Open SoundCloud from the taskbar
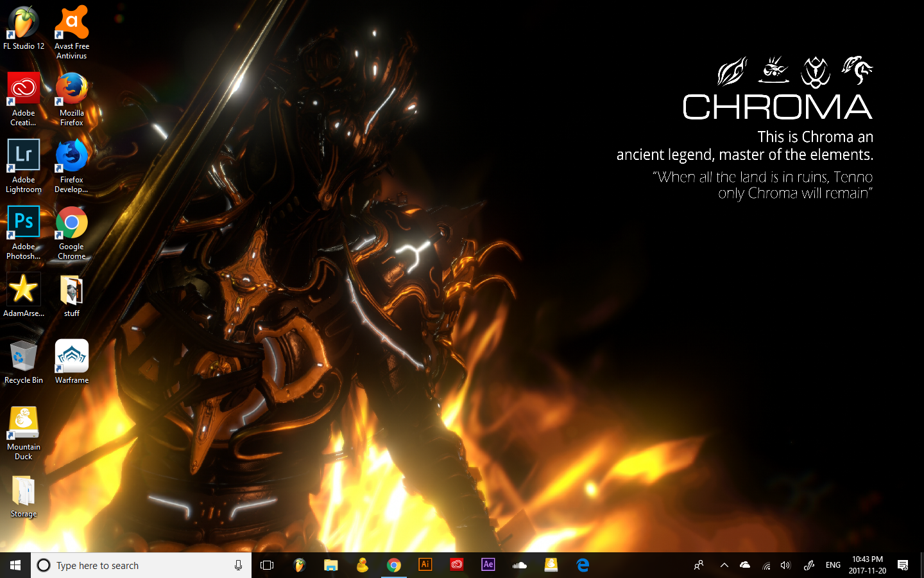924x578 pixels. click(519, 565)
